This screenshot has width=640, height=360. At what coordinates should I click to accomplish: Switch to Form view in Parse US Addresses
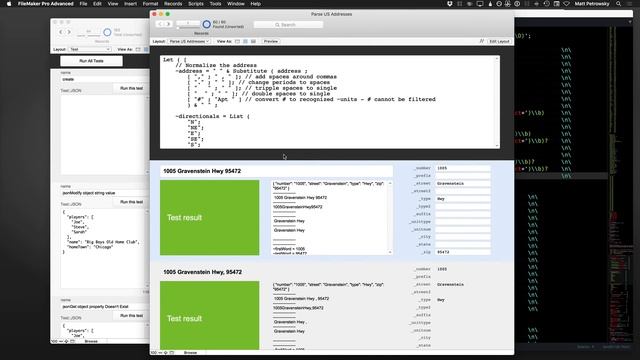(237, 41)
